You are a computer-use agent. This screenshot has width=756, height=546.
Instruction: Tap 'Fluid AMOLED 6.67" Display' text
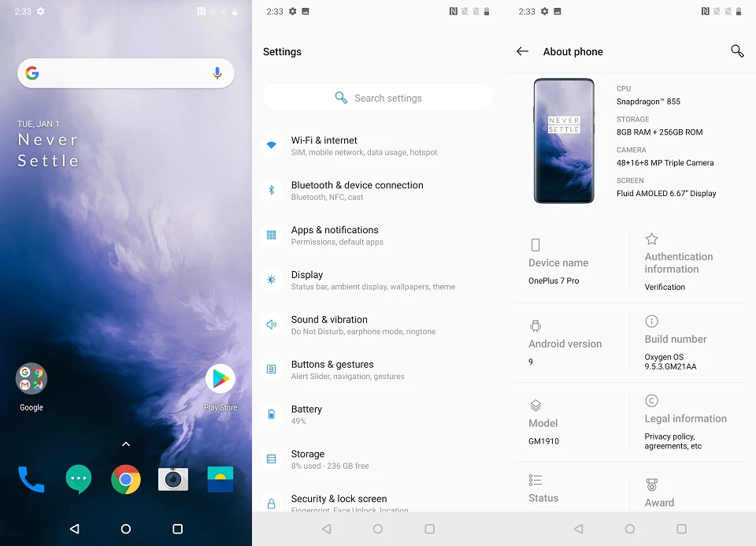click(x=666, y=193)
